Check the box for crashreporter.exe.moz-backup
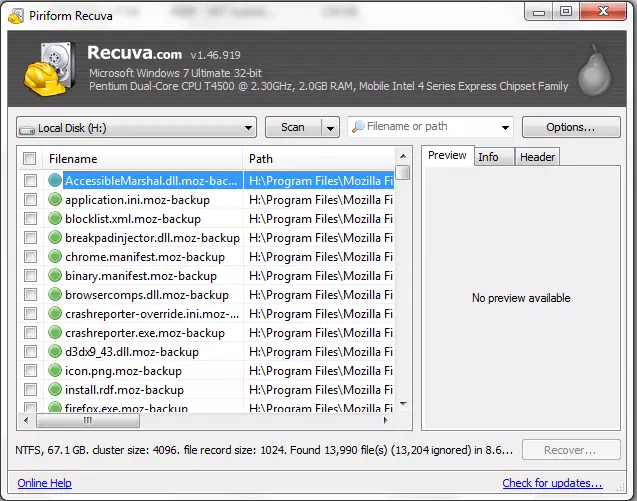Viewport: 637px width, 501px height. point(30,332)
